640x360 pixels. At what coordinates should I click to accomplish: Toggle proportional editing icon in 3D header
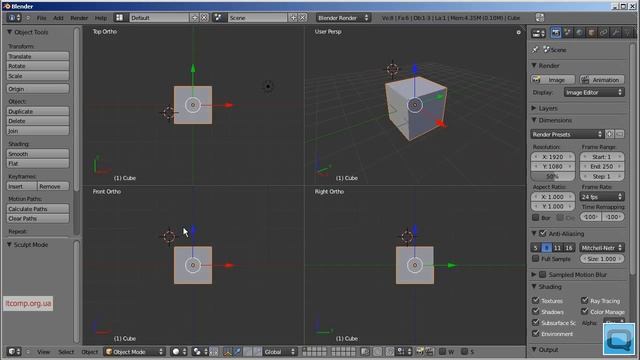(378, 351)
